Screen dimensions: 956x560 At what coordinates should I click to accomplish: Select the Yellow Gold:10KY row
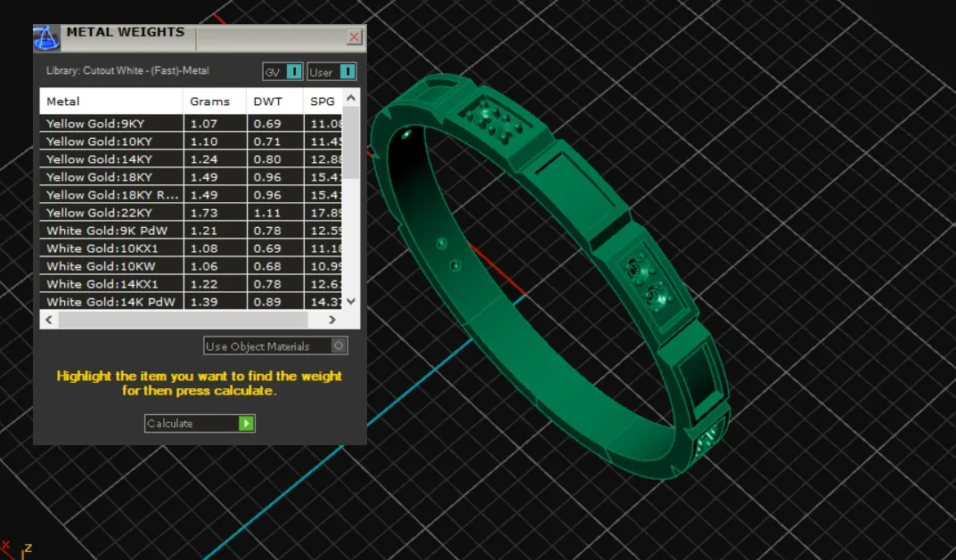pos(191,142)
